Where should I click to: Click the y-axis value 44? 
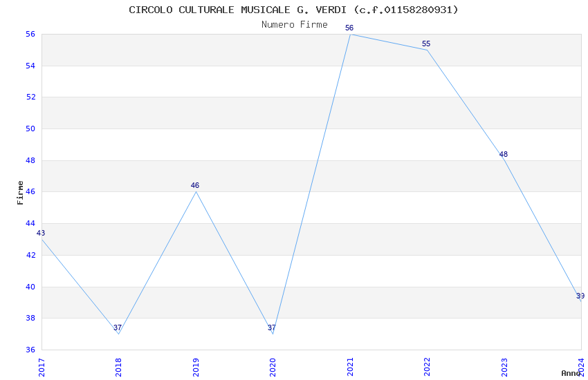[x=30, y=223]
